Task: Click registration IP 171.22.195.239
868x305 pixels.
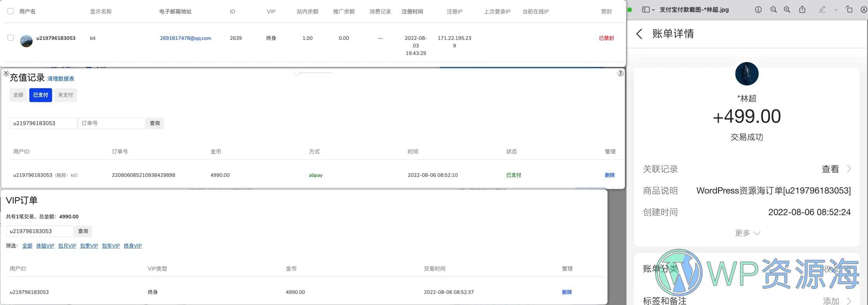Action: 454,42
